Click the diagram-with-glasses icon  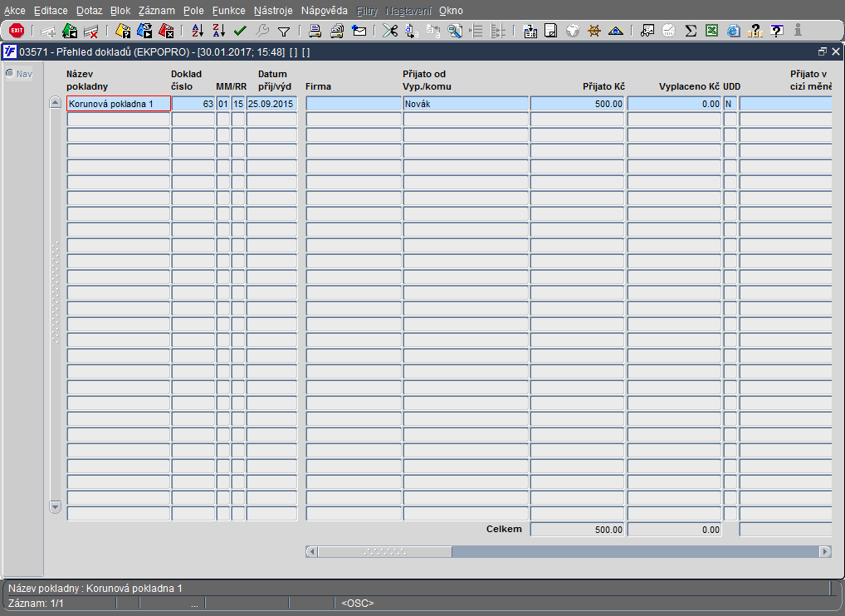pos(647,32)
